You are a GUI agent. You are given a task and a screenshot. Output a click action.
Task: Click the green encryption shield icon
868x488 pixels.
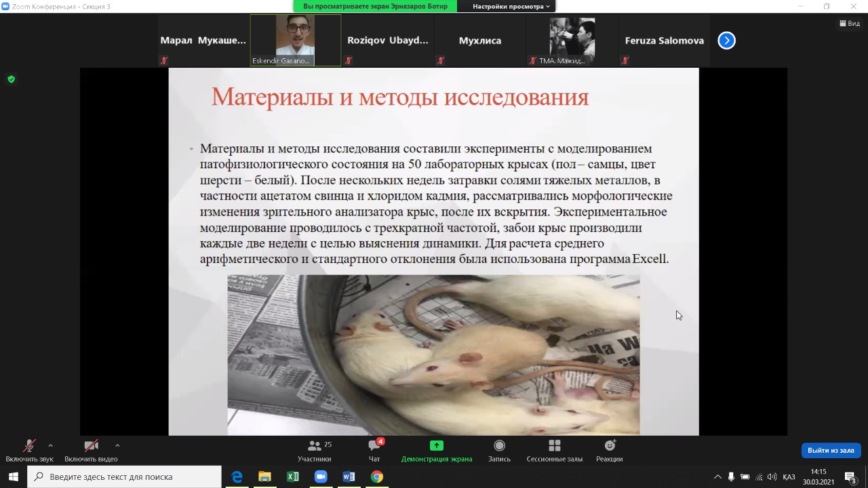pos(11,79)
